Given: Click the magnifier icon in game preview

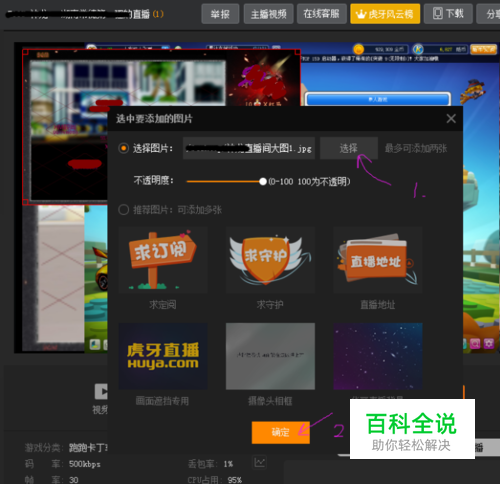Looking at the screenshot, I should [475, 344].
